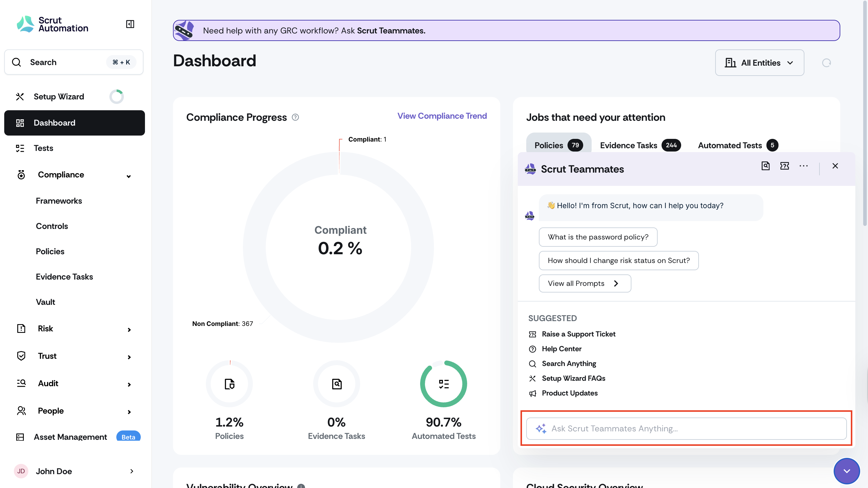This screenshot has height=488, width=868.
Task: Click the refresh icon beside All Entities
Action: click(826, 63)
